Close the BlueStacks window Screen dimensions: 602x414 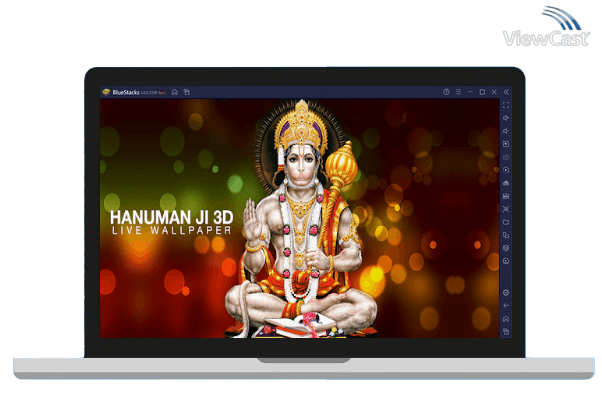click(x=494, y=92)
